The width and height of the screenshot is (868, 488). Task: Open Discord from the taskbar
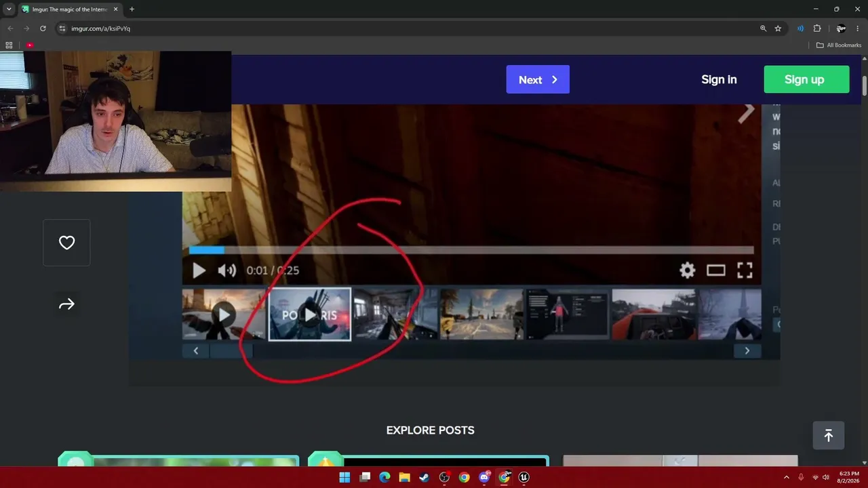[x=484, y=477]
